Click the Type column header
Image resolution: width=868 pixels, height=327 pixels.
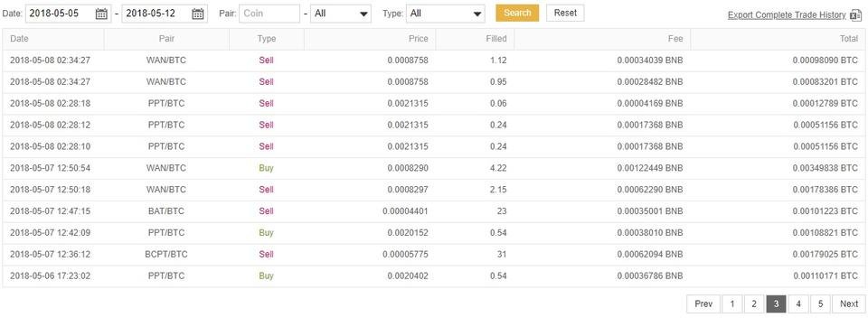266,39
